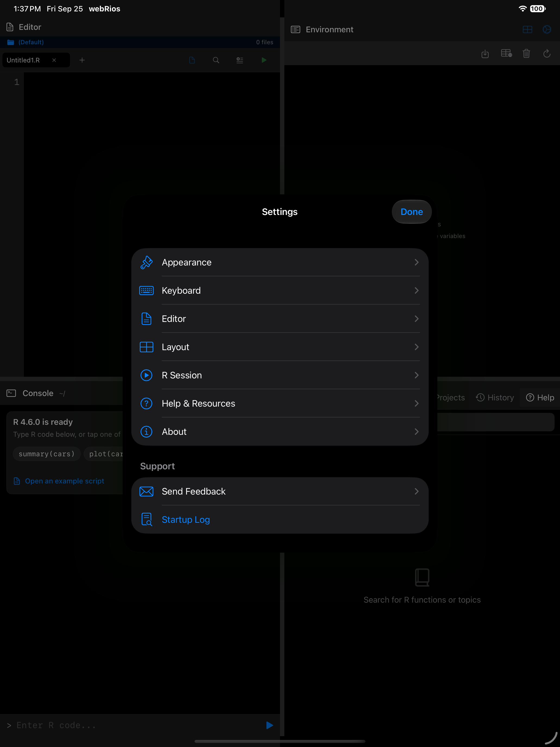Switch to the Help tab
560x747 pixels.
(540, 398)
